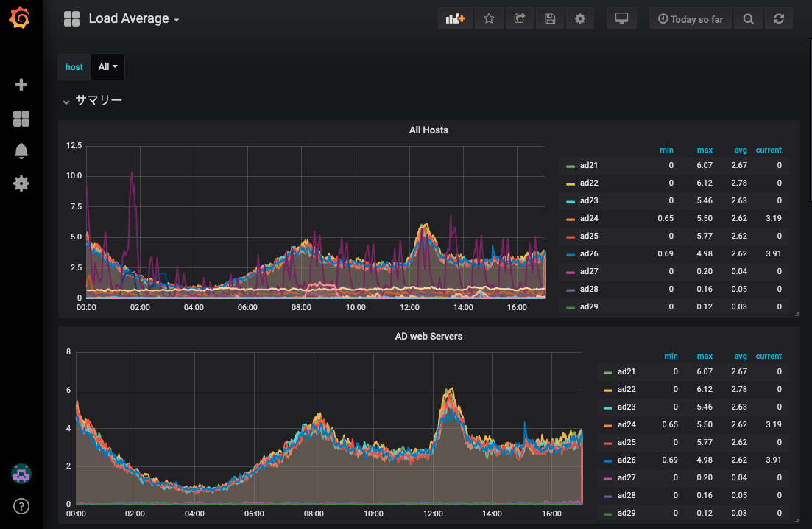Cycle view mode with the monitor icon
812x529 pixels.
point(621,19)
